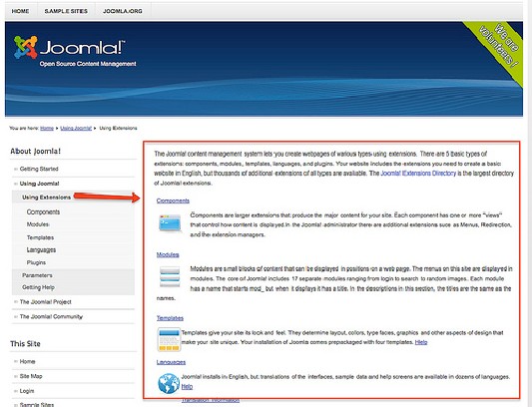
Task: Click the Languages globe icon
Action: tap(169, 384)
